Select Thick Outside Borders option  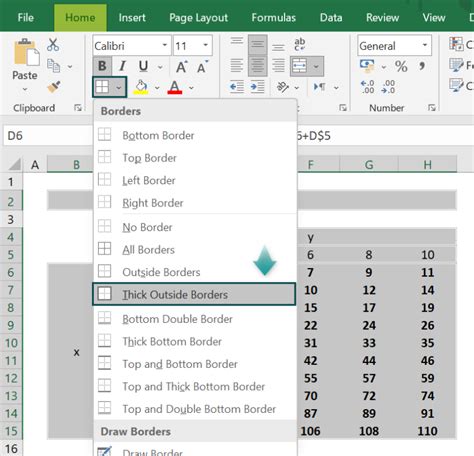[x=194, y=294]
